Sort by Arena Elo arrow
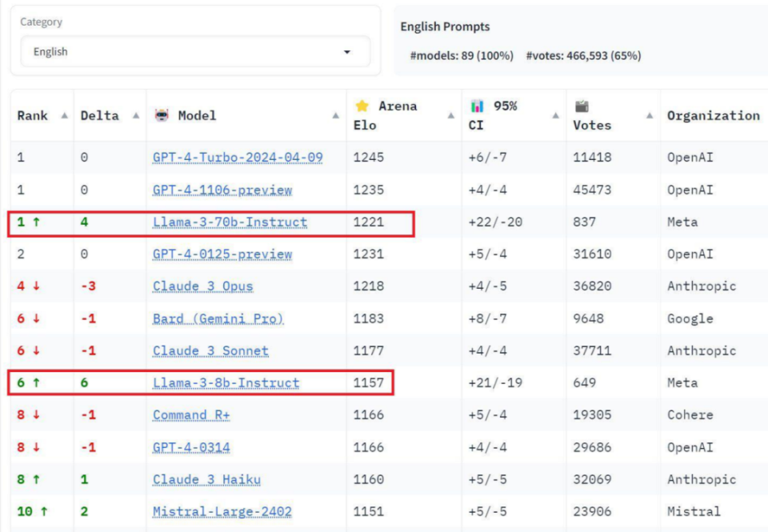Screen dimensions: 768x532 pos(451,116)
